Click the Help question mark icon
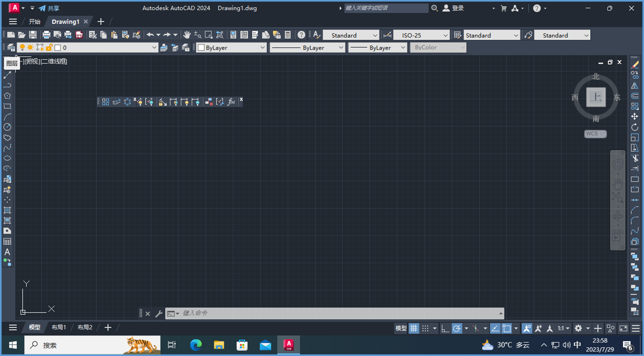 301,35
